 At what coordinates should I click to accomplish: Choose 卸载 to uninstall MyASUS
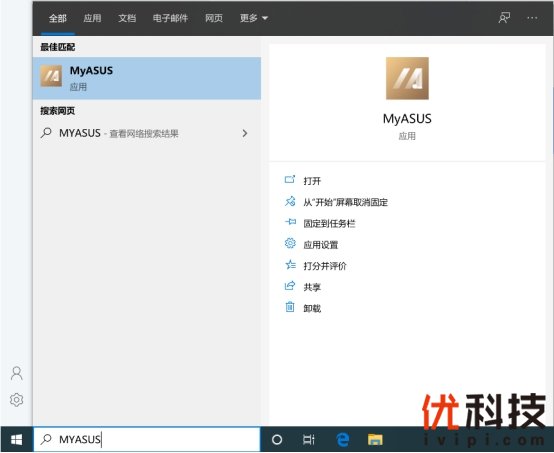pos(312,308)
